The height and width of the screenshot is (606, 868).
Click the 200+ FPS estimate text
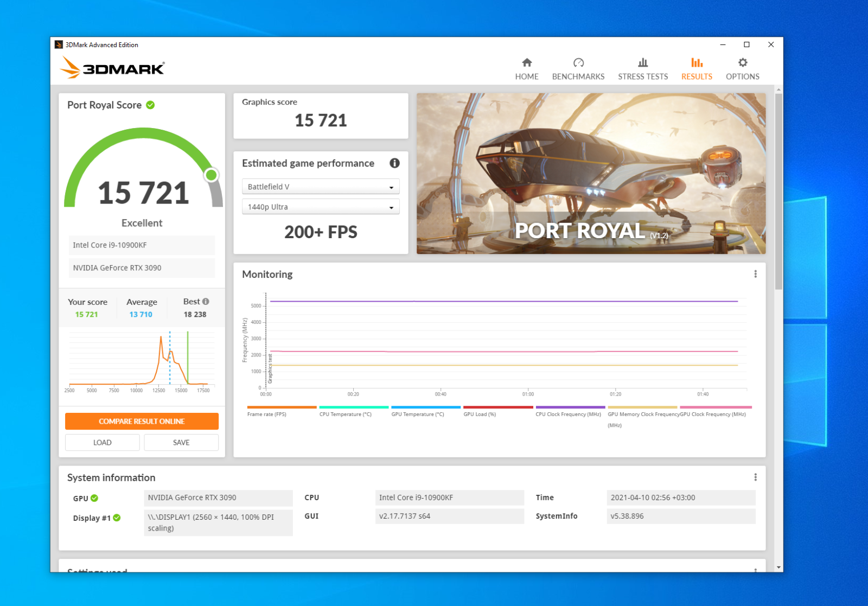[x=321, y=232]
